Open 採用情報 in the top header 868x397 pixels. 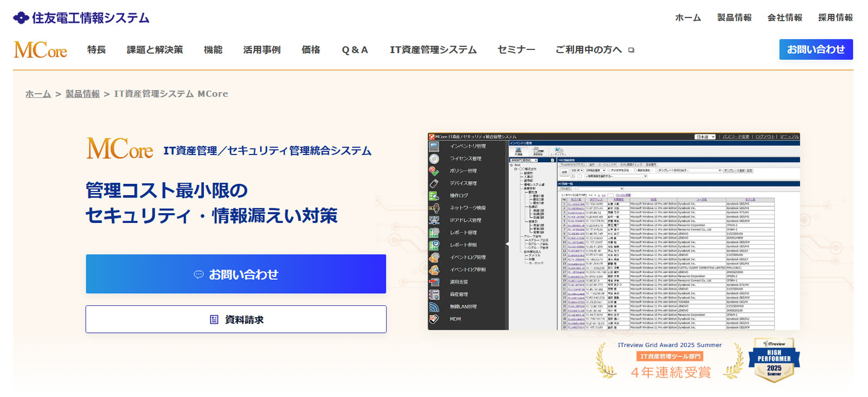pyautogui.click(x=835, y=18)
